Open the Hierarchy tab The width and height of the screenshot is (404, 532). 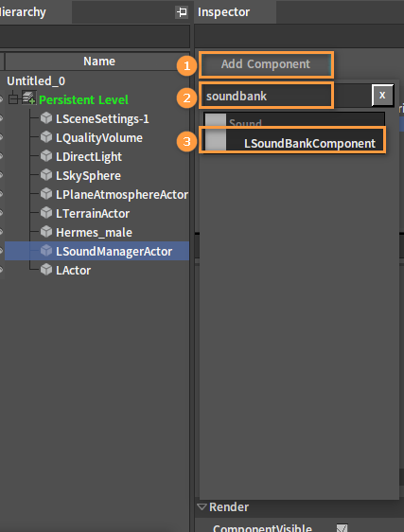23,12
